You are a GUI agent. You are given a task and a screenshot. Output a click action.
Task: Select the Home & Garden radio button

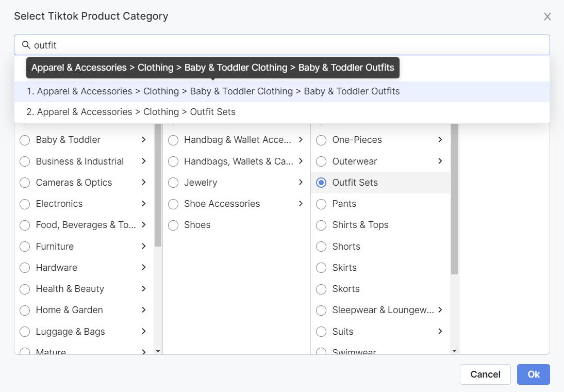pyautogui.click(x=25, y=311)
